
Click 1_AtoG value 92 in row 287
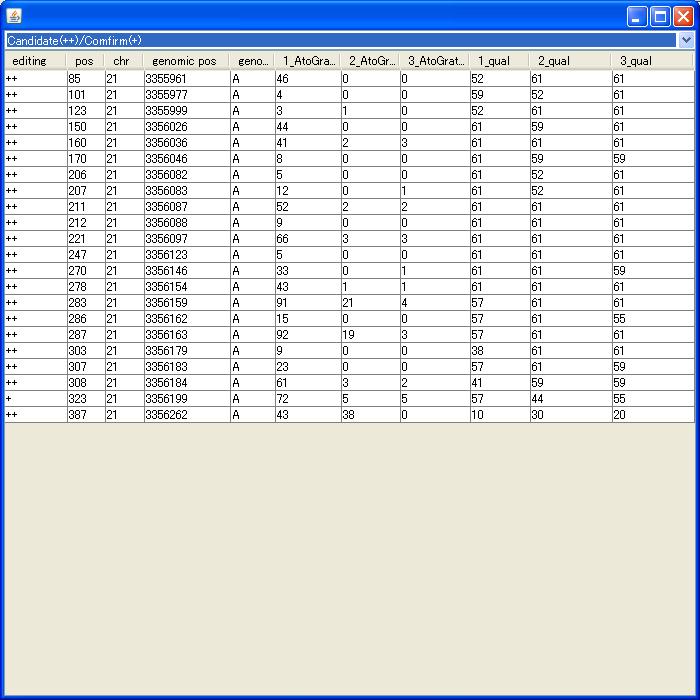(x=308, y=335)
